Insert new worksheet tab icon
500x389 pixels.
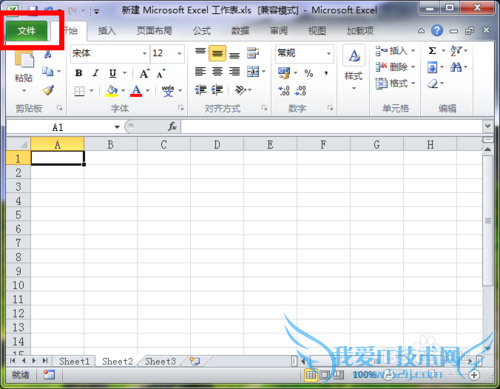tap(195, 361)
